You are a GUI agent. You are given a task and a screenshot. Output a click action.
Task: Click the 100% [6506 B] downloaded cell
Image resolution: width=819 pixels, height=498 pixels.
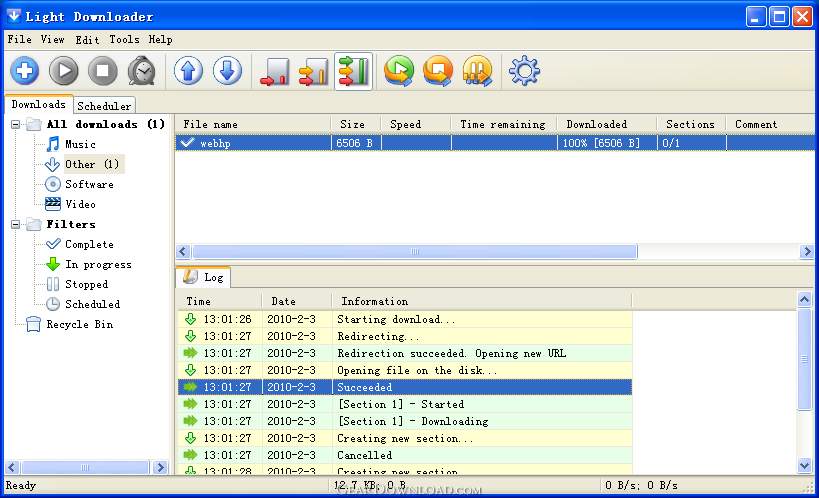pyautogui.click(x=606, y=143)
